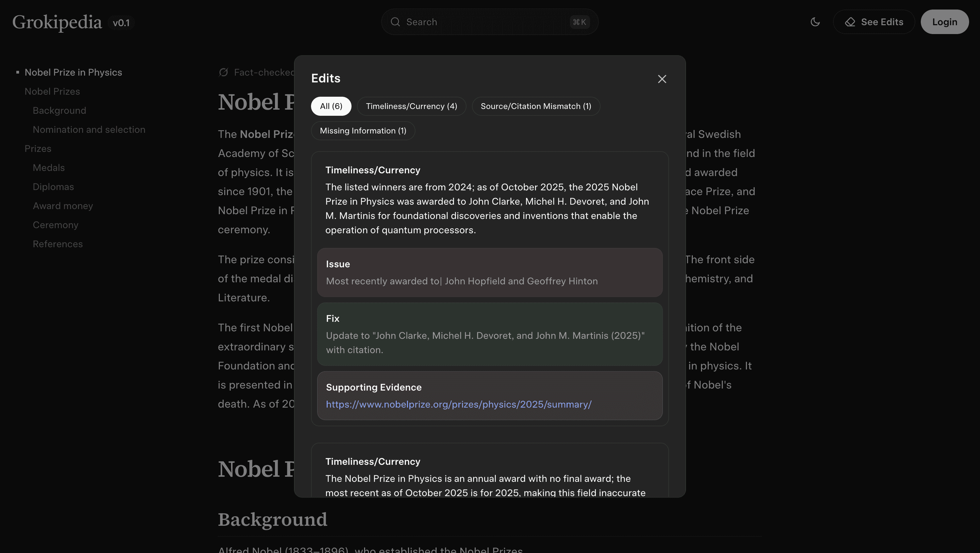
Task: Jump to Nomination and selection
Action: (89, 129)
